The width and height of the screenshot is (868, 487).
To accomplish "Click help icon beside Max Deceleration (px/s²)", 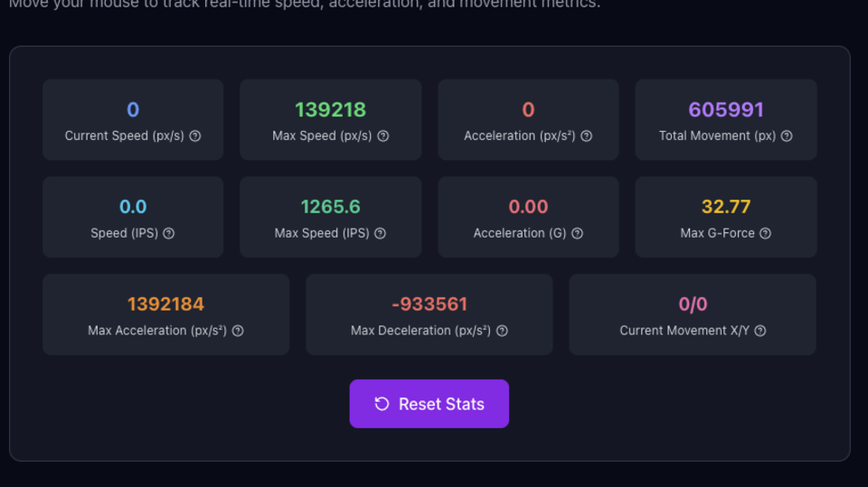I will pos(502,331).
